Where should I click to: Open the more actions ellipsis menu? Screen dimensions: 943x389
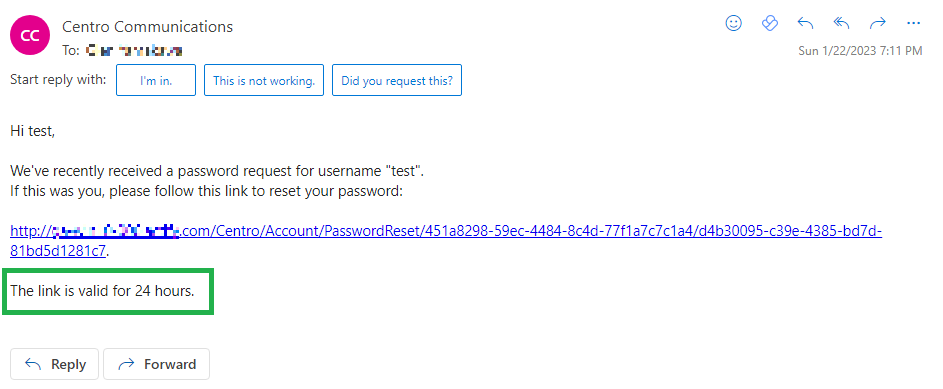[914, 23]
